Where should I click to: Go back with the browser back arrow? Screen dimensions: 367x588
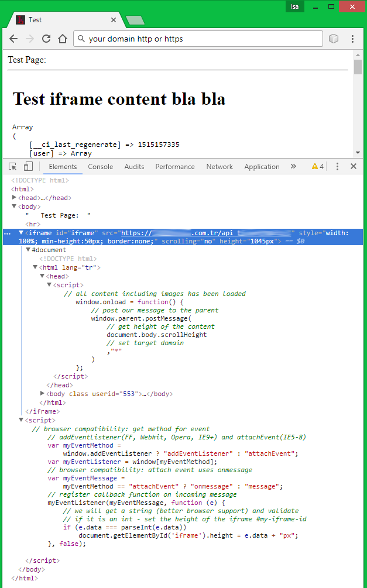(x=13, y=39)
